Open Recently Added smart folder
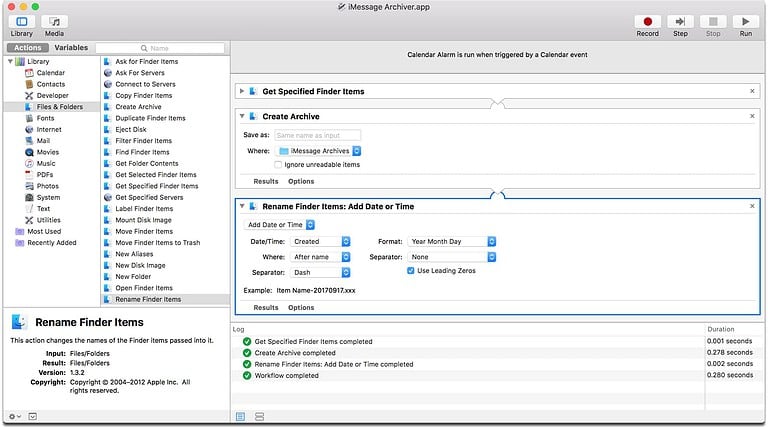The image size is (768, 427). [x=51, y=242]
